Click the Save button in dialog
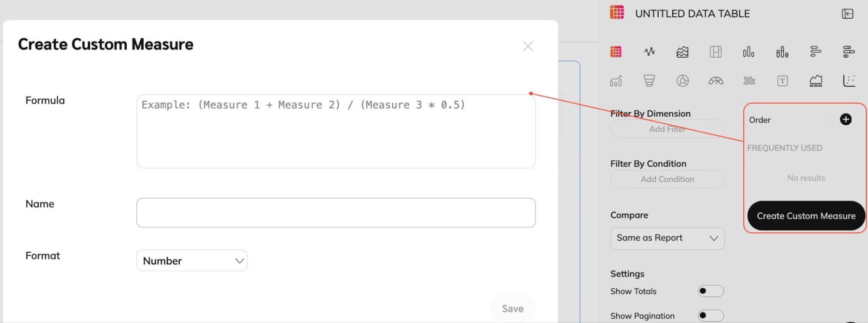868x323 pixels. click(x=512, y=309)
